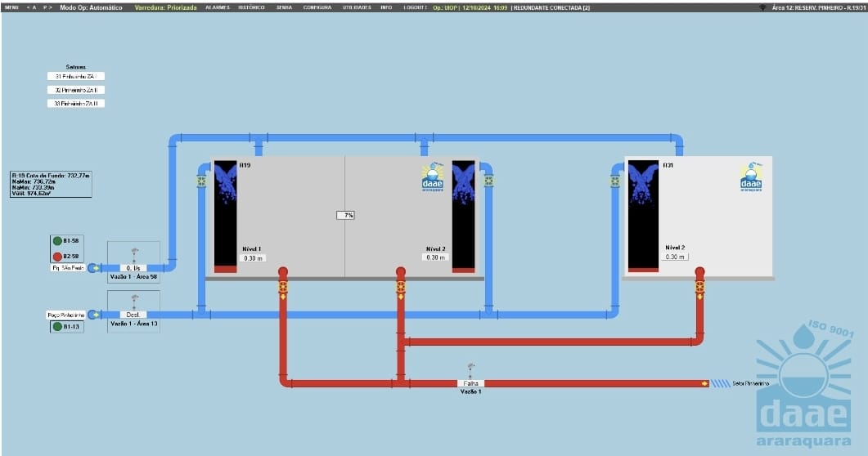The height and width of the screenshot is (456, 868).
Task: Click the red outlet valve below Nível 1
Action: coord(283,287)
